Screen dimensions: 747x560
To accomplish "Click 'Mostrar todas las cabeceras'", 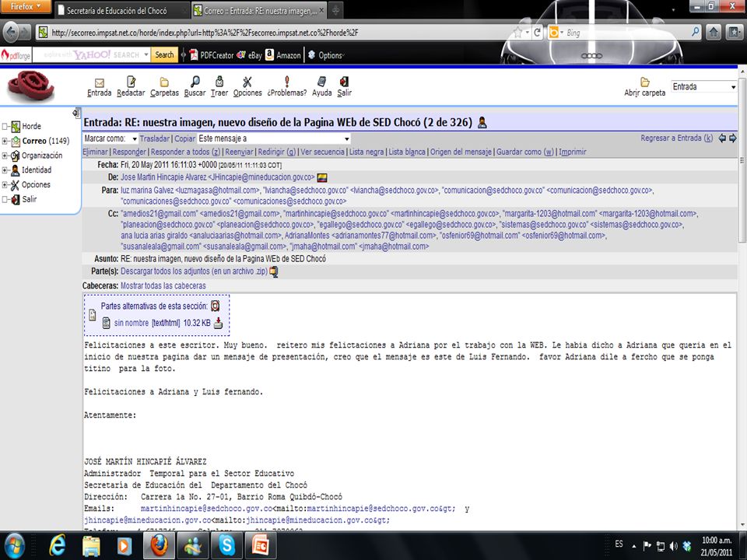I will point(163,285).
